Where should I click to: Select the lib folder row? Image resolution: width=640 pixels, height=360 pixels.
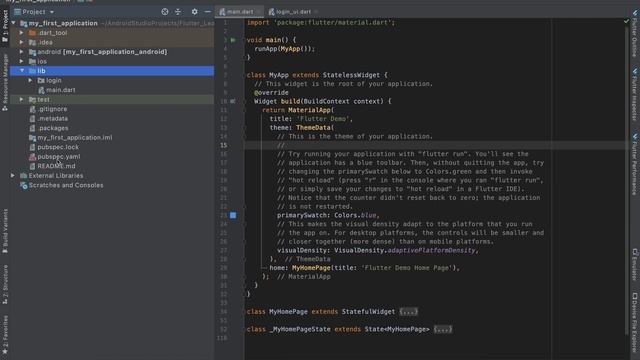click(111, 71)
